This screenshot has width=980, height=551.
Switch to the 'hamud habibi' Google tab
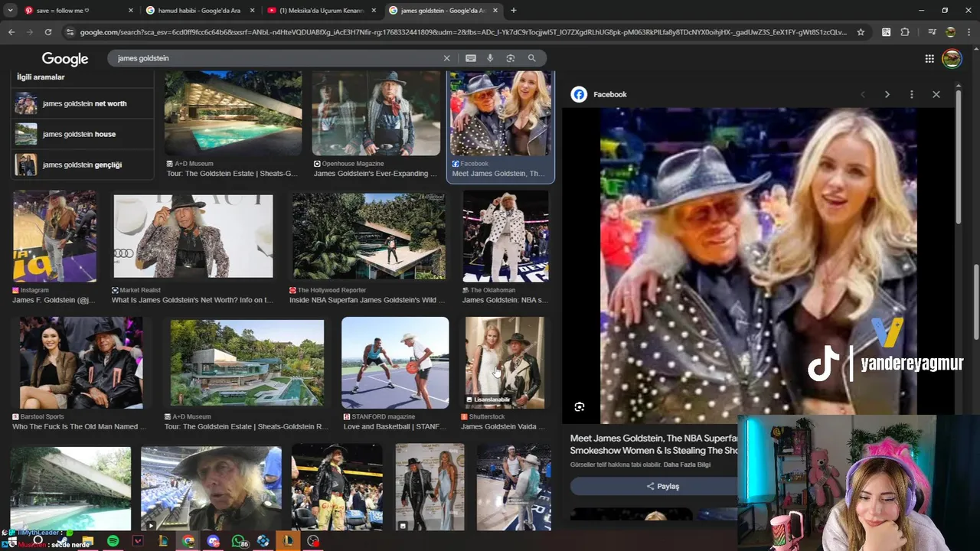pyautogui.click(x=200, y=10)
